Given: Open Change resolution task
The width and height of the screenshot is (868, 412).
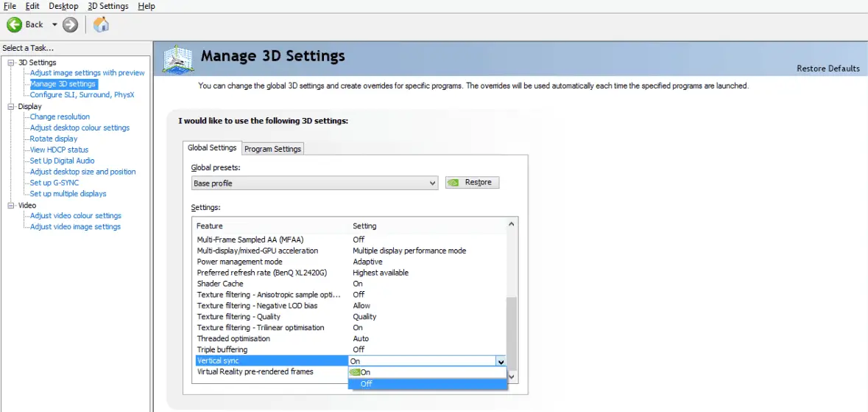Looking at the screenshot, I should point(60,116).
